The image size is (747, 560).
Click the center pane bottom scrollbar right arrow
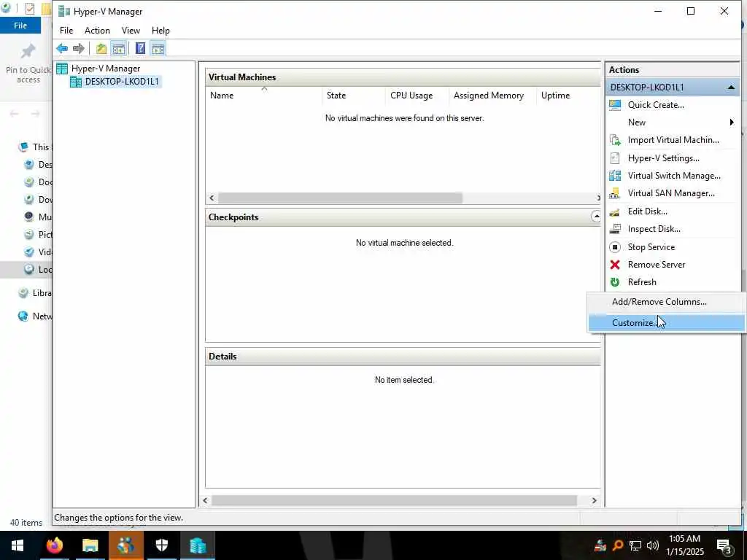[594, 500]
